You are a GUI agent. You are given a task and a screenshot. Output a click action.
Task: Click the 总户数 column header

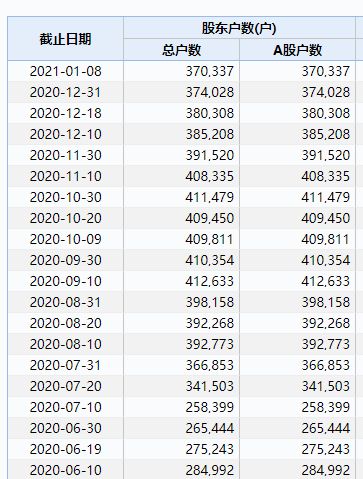click(181, 50)
